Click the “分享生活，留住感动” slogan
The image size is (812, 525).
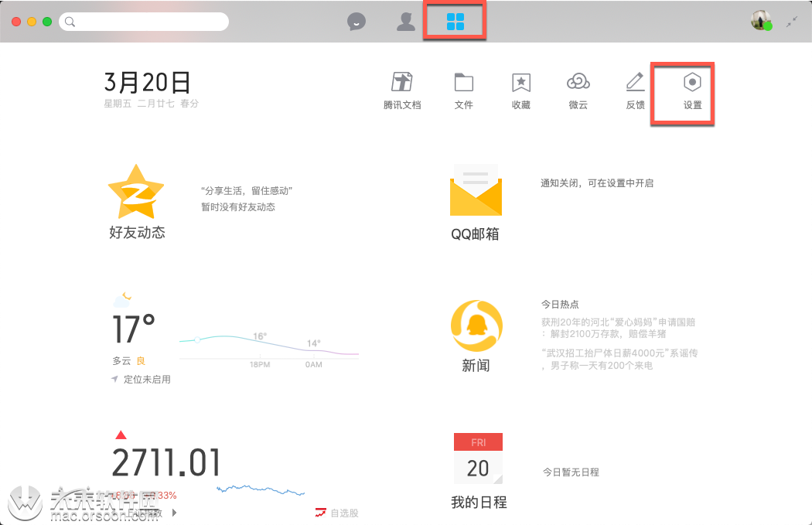coord(247,191)
